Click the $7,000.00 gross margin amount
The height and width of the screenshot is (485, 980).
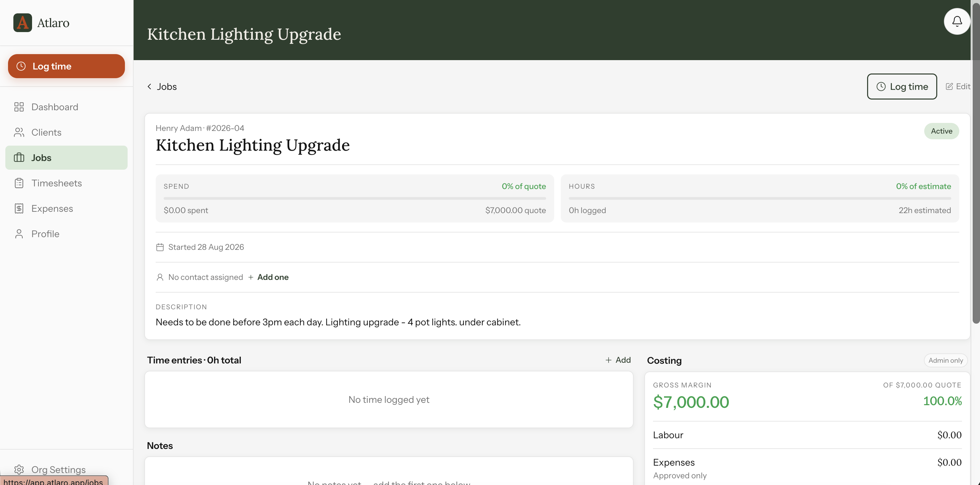point(691,402)
